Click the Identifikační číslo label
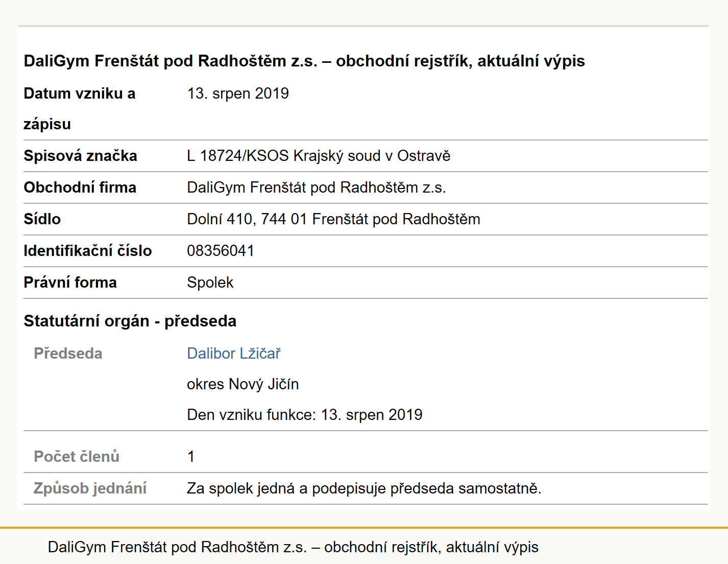 click(88, 251)
